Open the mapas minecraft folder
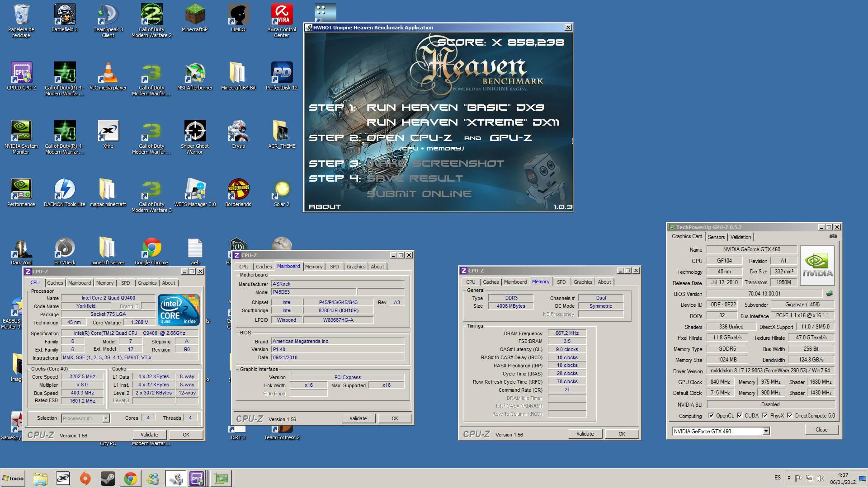The height and width of the screenshot is (488, 868). coord(108,192)
